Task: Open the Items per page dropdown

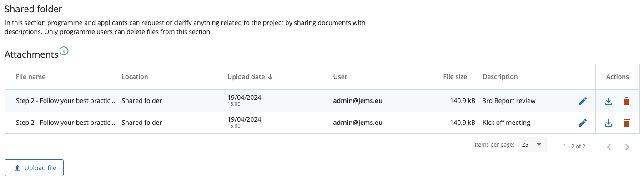Action: tap(532, 145)
